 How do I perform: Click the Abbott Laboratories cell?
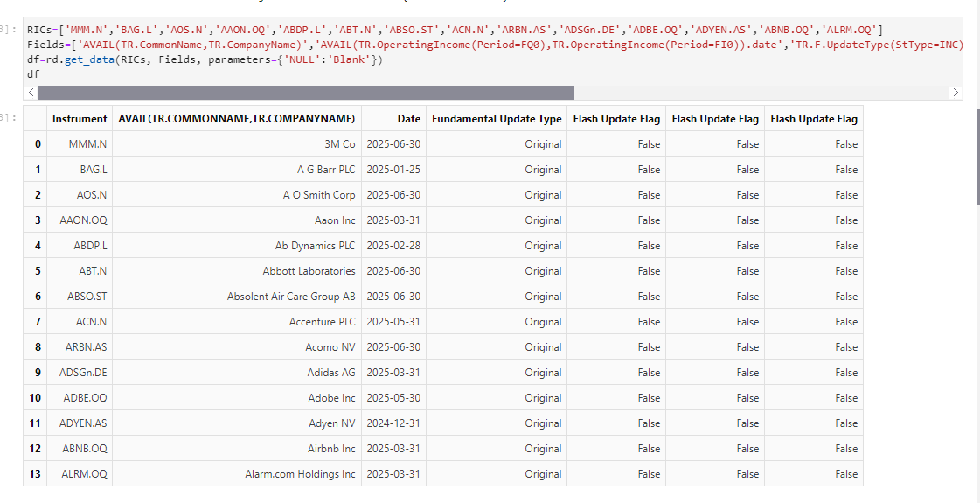coord(236,271)
